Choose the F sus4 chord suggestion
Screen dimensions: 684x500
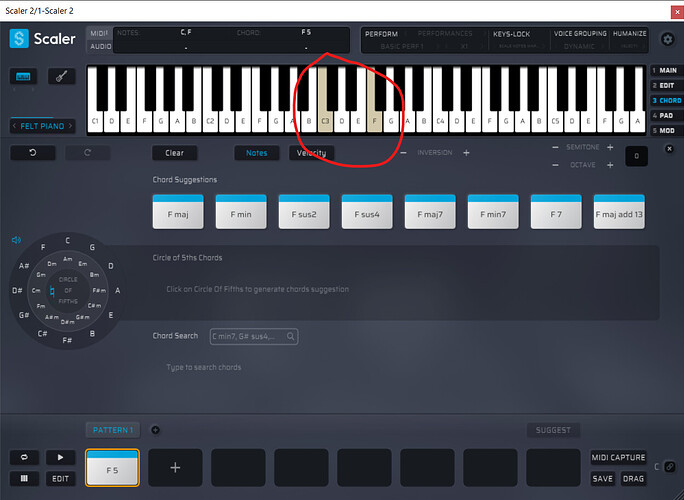[x=367, y=212]
